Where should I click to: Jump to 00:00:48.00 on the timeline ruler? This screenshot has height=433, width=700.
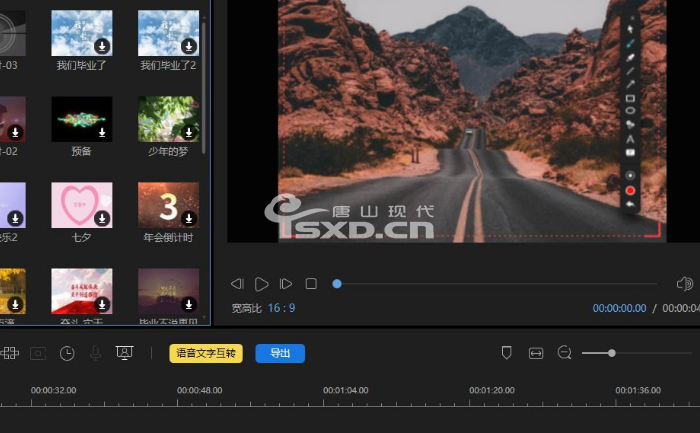coord(200,390)
